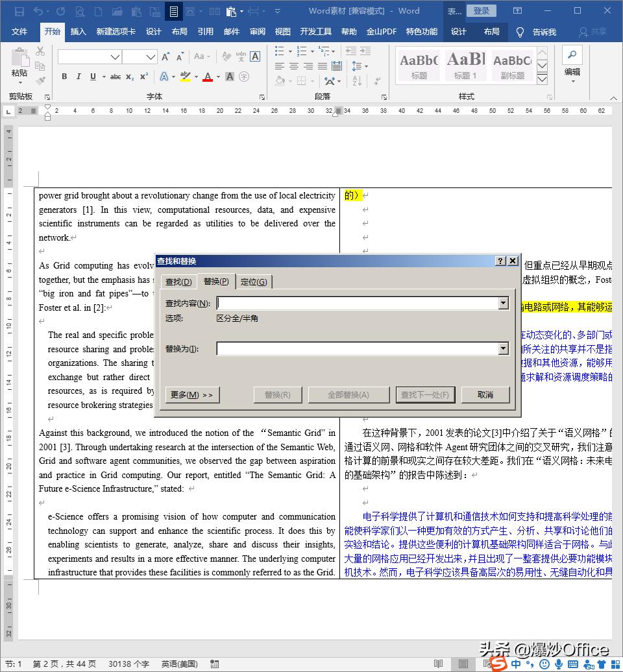Open the 查找内容 history dropdown

503,302
